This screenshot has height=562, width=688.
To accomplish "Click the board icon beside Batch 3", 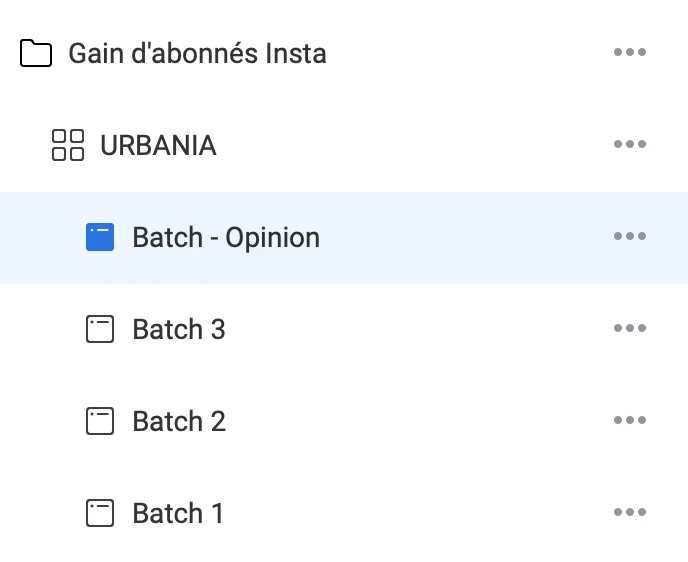I will 100,329.
